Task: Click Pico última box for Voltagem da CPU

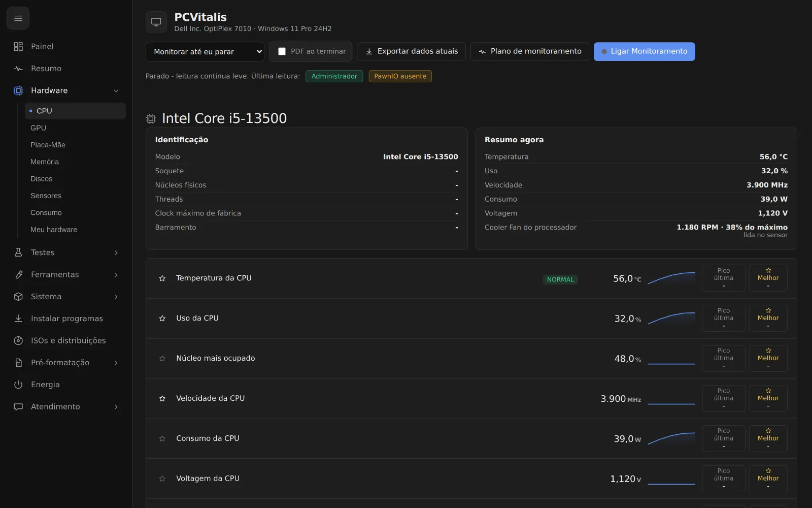Action: pos(724,479)
